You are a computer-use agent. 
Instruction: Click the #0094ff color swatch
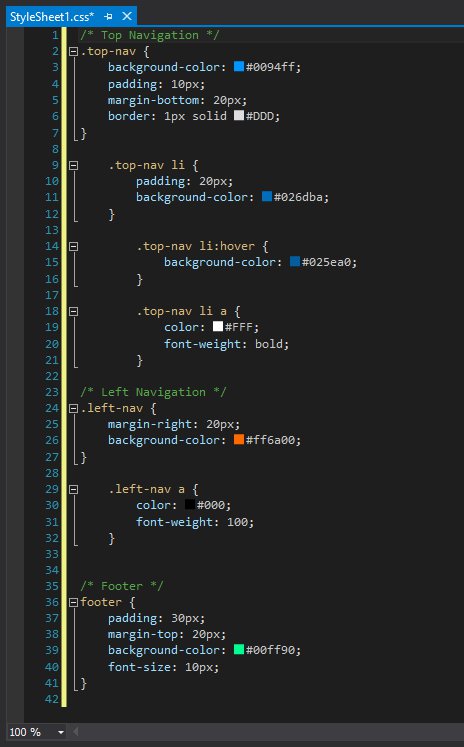click(x=239, y=66)
